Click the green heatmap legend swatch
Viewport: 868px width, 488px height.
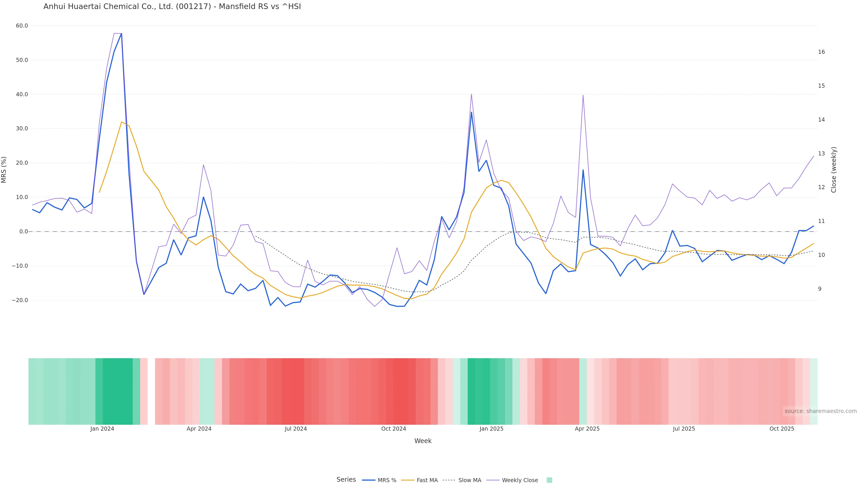pyautogui.click(x=549, y=480)
